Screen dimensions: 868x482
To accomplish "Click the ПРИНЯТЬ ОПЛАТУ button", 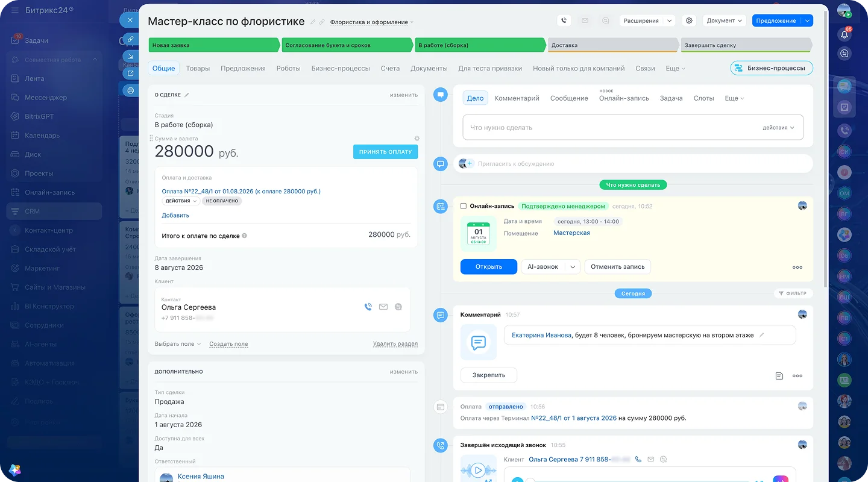I will click(385, 152).
